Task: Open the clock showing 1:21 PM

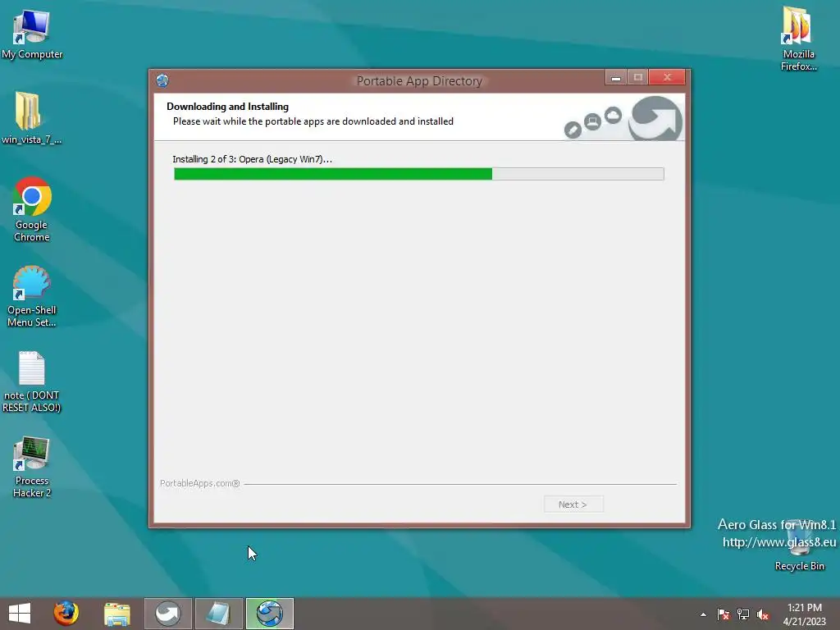Action: point(804,614)
